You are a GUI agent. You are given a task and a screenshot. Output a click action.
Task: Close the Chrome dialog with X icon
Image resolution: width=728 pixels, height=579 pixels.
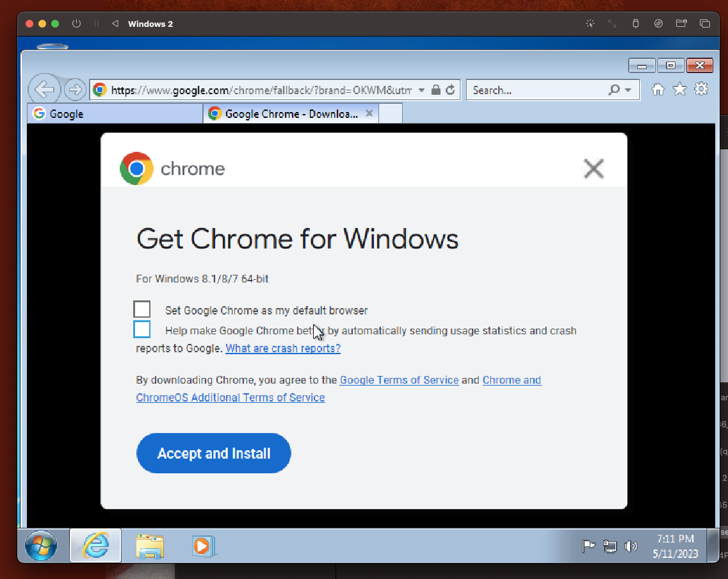coord(594,168)
